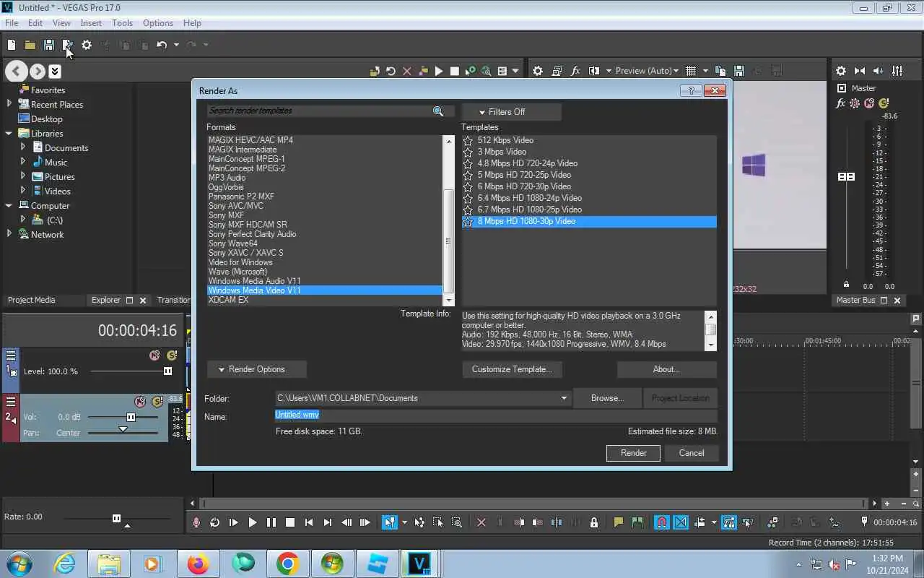Image resolution: width=924 pixels, height=578 pixels.
Task: Toggle Lock Envelopes to Events button
Action: [x=728, y=522]
